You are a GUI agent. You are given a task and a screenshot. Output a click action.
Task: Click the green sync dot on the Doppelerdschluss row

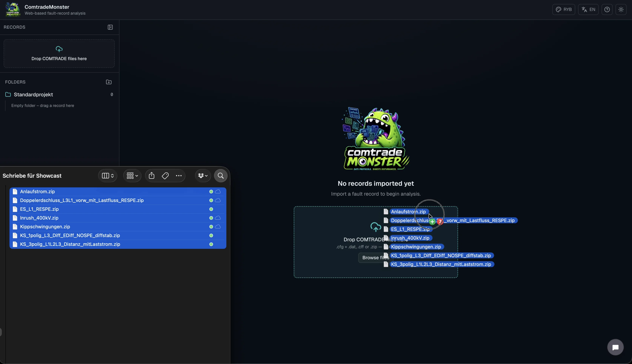pos(211,200)
